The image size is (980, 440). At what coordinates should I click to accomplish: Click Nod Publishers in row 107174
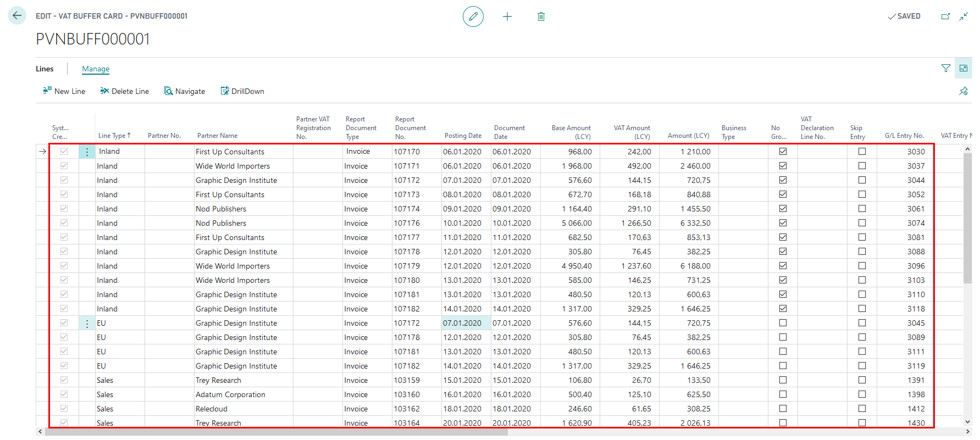coord(221,209)
